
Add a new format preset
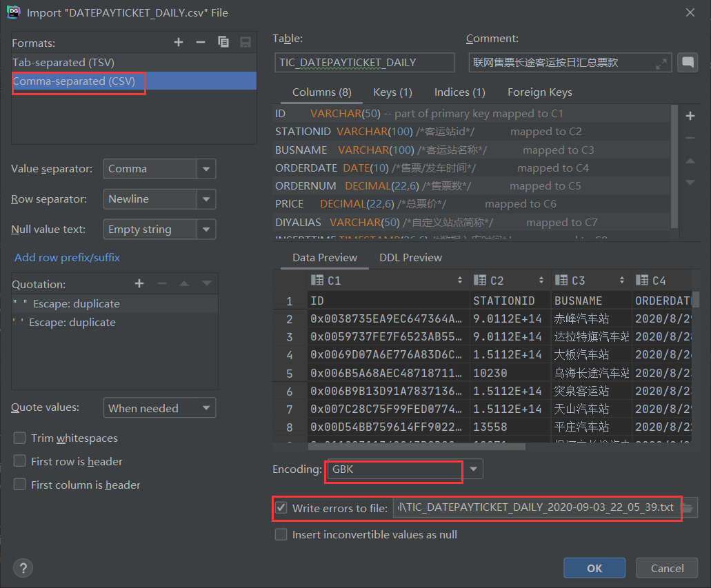tap(179, 41)
